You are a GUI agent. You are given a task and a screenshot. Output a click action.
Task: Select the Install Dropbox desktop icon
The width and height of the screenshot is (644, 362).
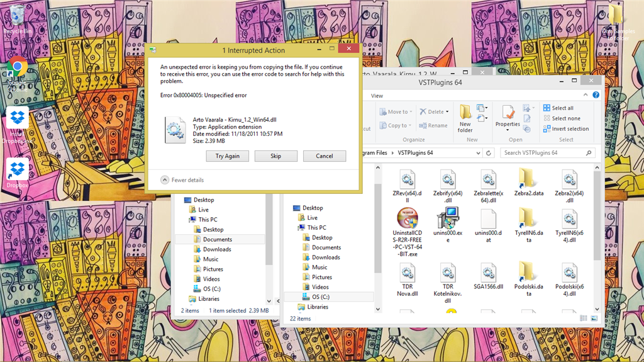(x=17, y=125)
